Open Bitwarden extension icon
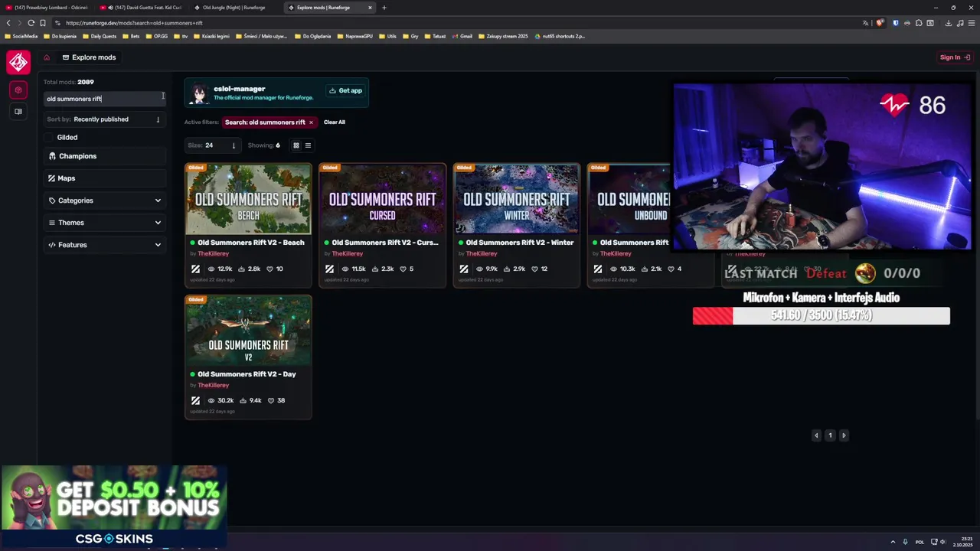The height and width of the screenshot is (551, 980). click(x=896, y=23)
